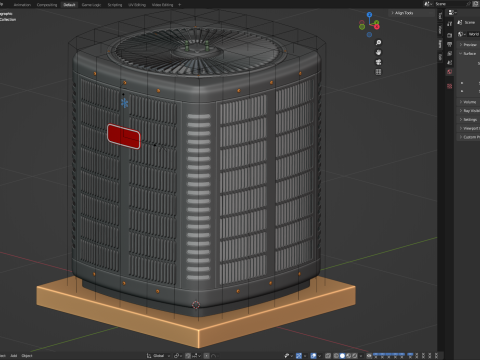Open the Output properties tab icon
Viewport: 480px width, 360px height.
pyautogui.click(x=449, y=44)
